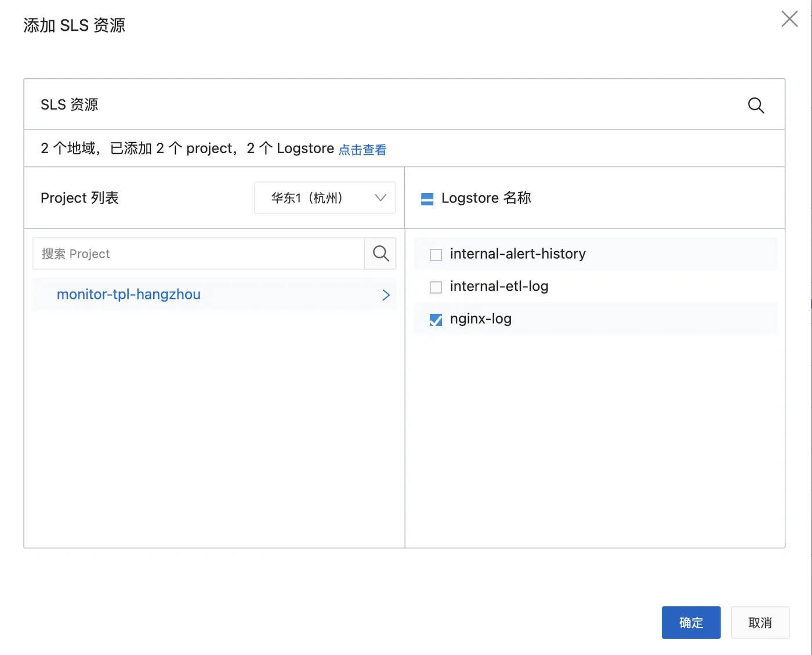The width and height of the screenshot is (812, 655).
Task: Click the dropdown arrow in region selector
Action: tap(380, 198)
